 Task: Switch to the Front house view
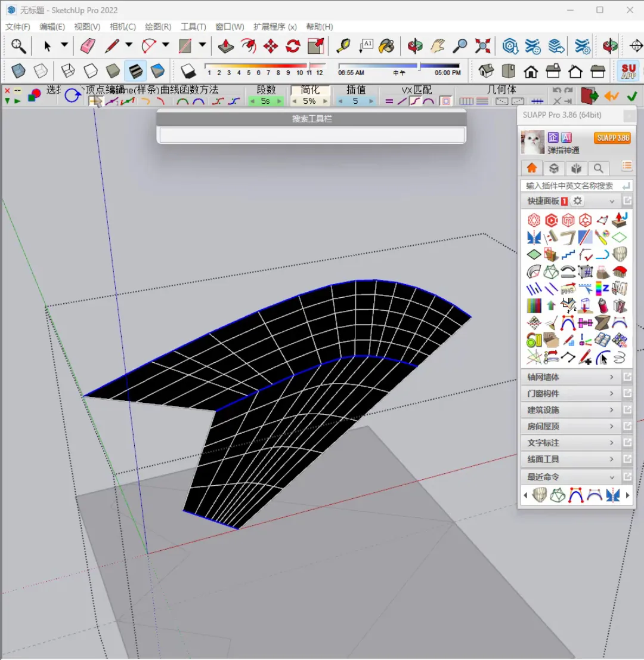pos(531,71)
